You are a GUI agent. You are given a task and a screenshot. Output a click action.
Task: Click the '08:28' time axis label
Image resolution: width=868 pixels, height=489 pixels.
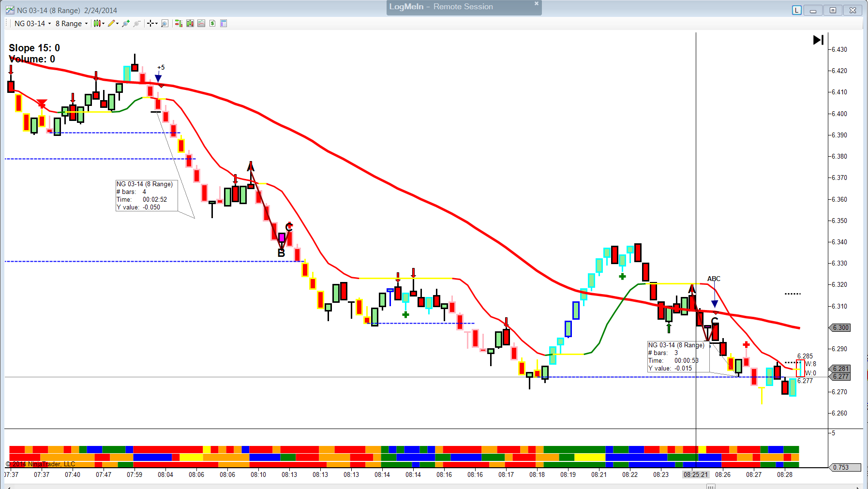tap(785, 474)
